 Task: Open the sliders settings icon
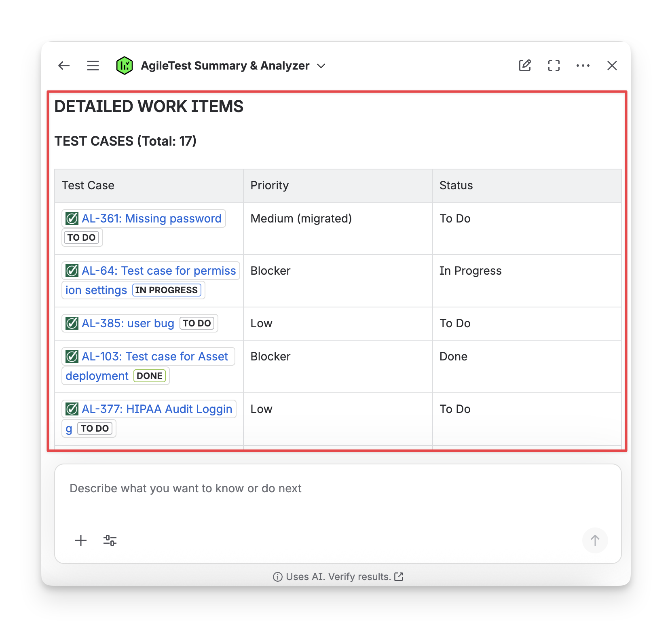110,540
